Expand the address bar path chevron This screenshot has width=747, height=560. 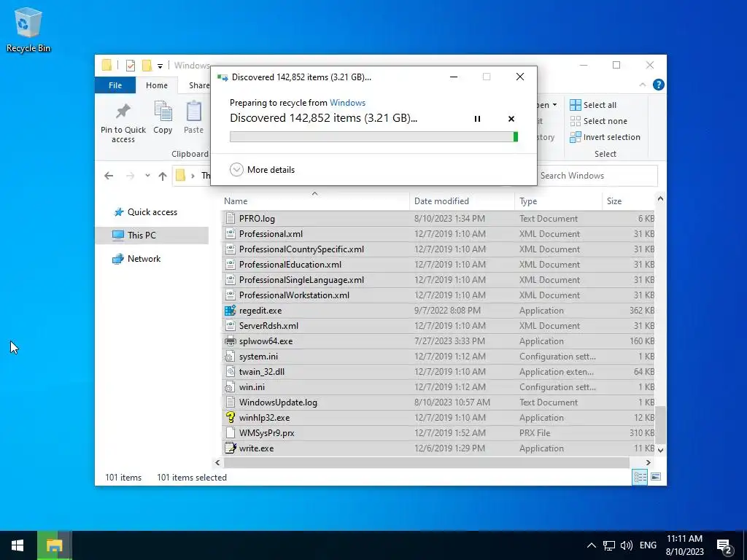[193, 176]
